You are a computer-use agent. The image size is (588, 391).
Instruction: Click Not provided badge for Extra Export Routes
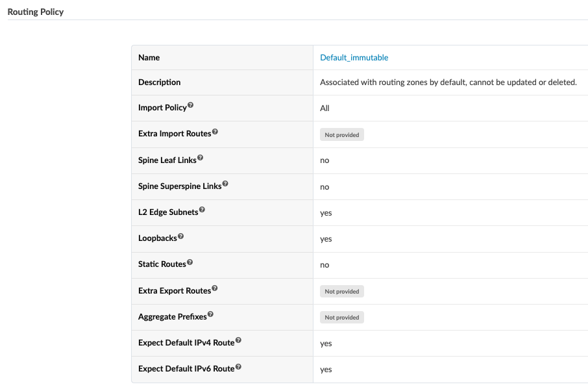[x=342, y=291]
